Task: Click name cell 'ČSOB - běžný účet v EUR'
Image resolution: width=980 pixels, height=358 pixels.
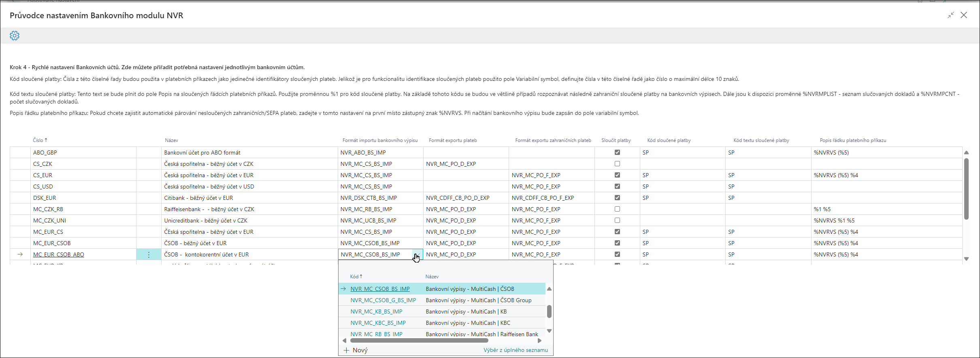Action: [249, 243]
